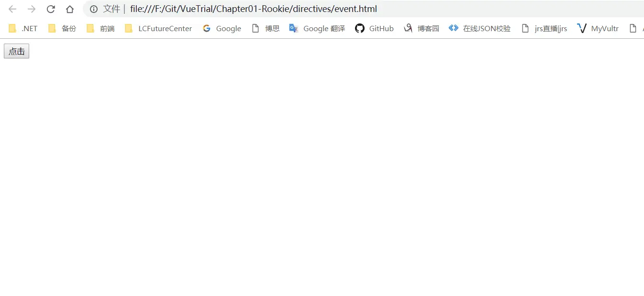Image resolution: width=644 pixels, height=296 pixels.
Task: Open the .NET bookmarks folder
Action: pyautogui.click(x=23, y=28)
